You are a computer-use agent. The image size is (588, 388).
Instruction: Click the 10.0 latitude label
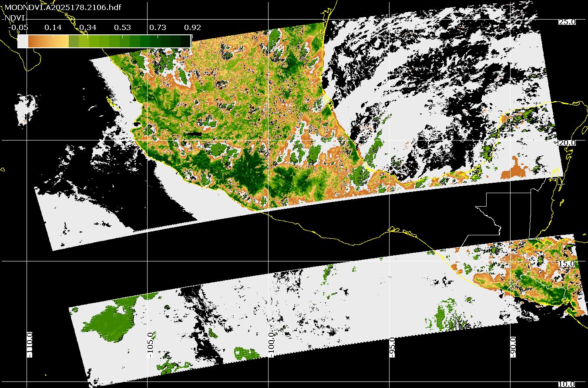567,384
